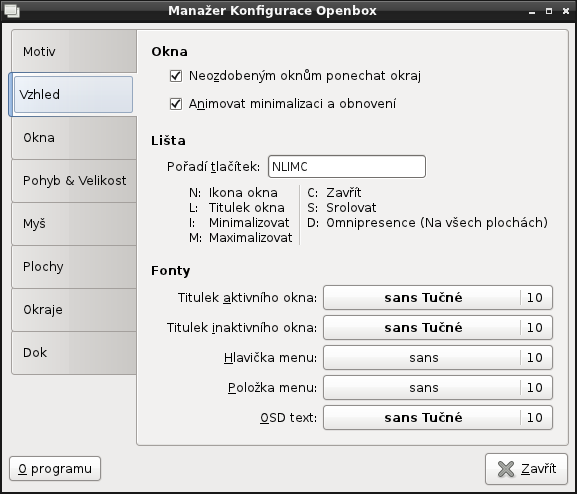
Task: Click the 'C: Zavřít' legend entry
Action: point(334,193)
